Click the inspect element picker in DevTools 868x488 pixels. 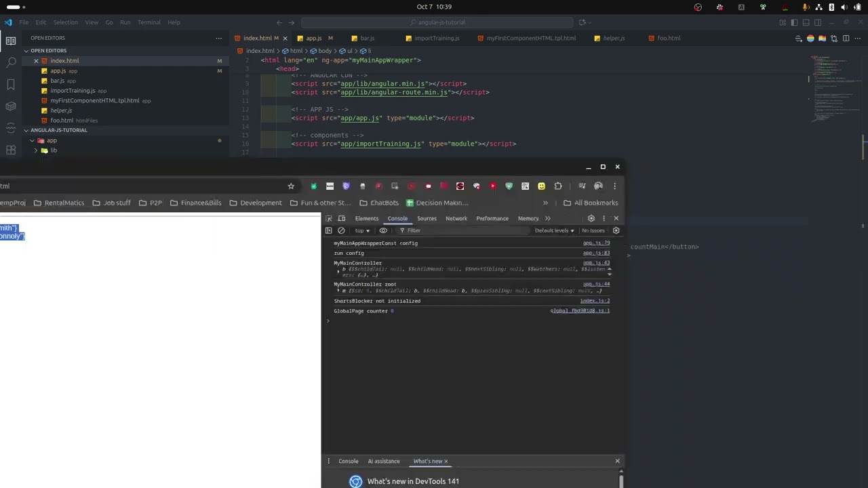(329, 218)
